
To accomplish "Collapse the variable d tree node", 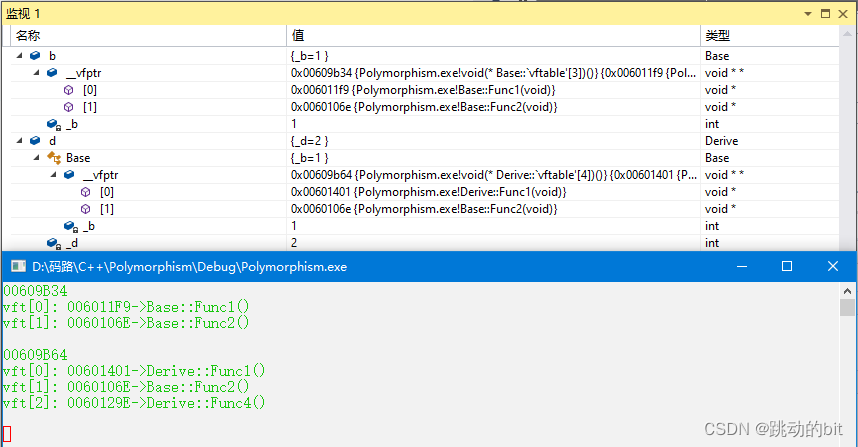I will coord(19,141).
